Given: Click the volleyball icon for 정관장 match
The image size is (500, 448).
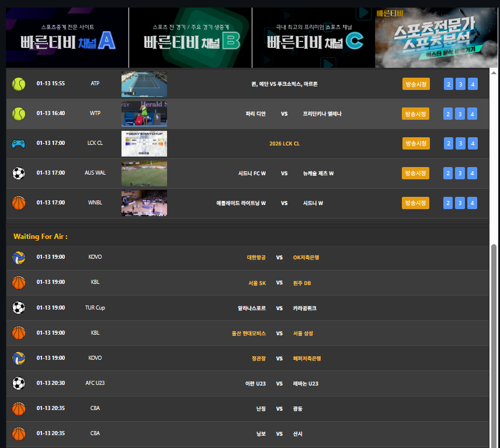Looking at the screenshot, I should (x=19, y=359).
